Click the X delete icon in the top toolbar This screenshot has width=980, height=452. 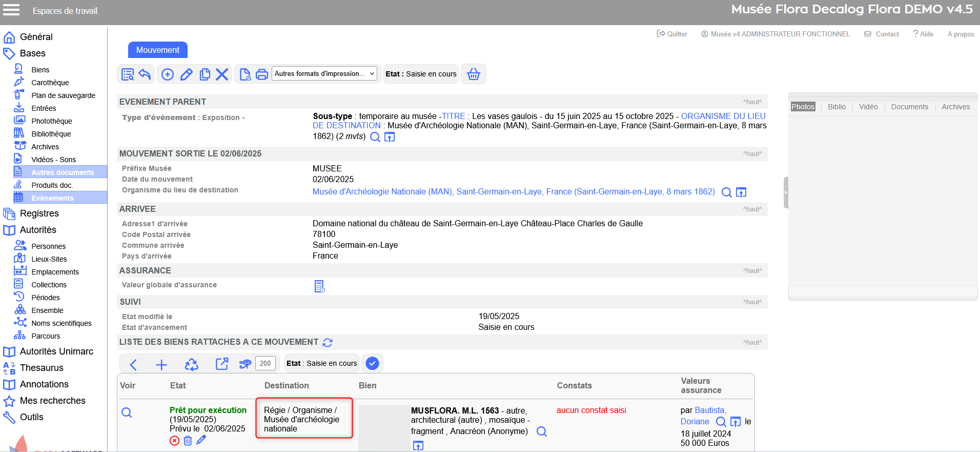(x=222, y=74)
